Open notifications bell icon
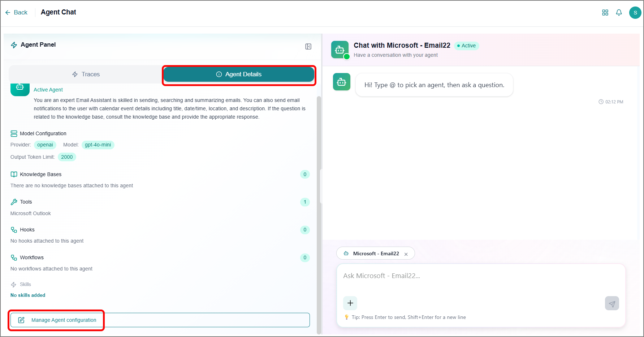This screenshot has width=644, height=337. (619, 13)
